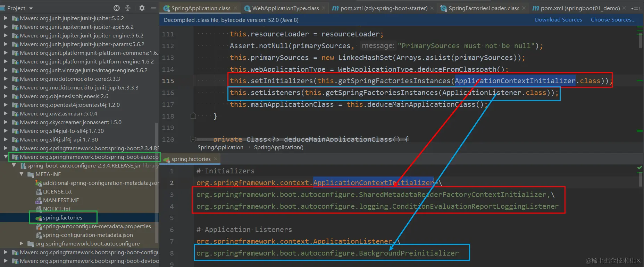Click the code fold marker at line 118
644x267 pixels.
click(x=193, y=116)
